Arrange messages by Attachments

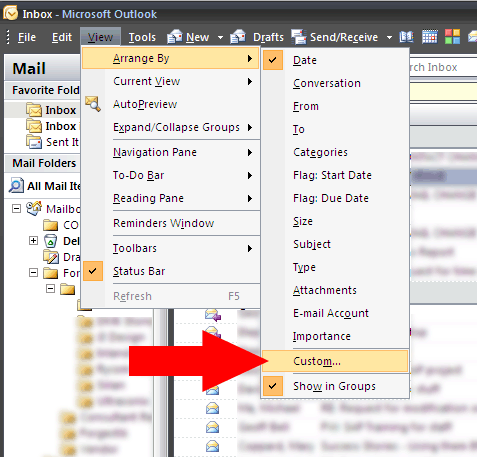335,290
